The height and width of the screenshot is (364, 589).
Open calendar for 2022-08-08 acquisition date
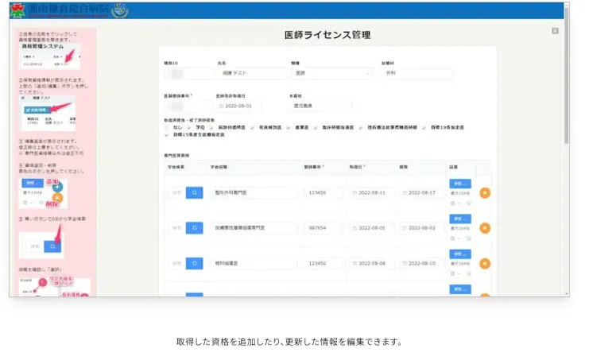pyautogui.click(x=355, y=263)
